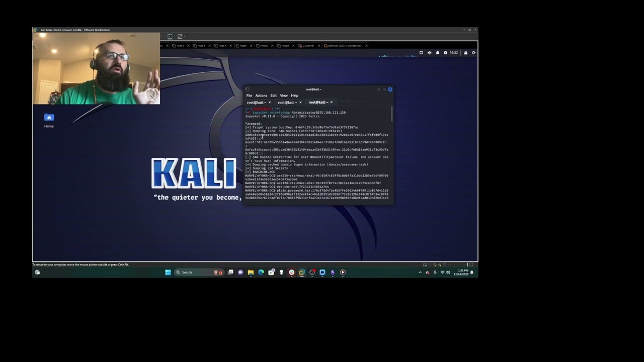Close the third root@kali terminal tab
Screen dimensions: 644x362
(331, 103)
